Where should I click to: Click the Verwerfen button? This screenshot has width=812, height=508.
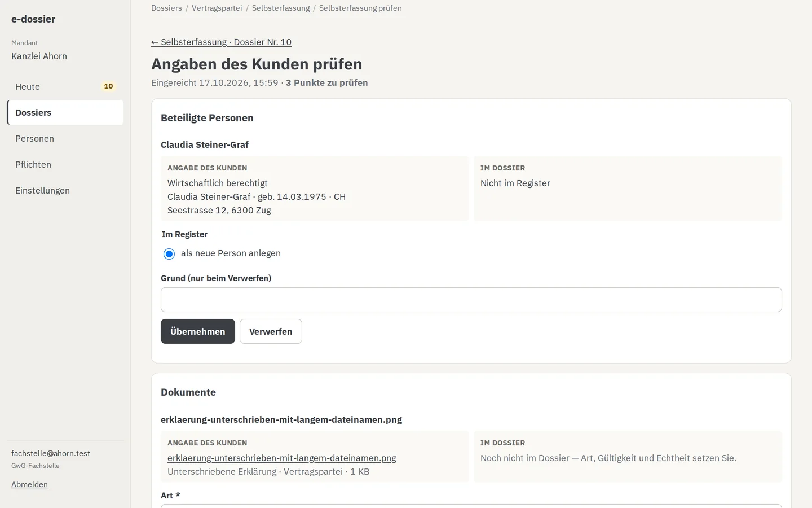coord(271,331)
